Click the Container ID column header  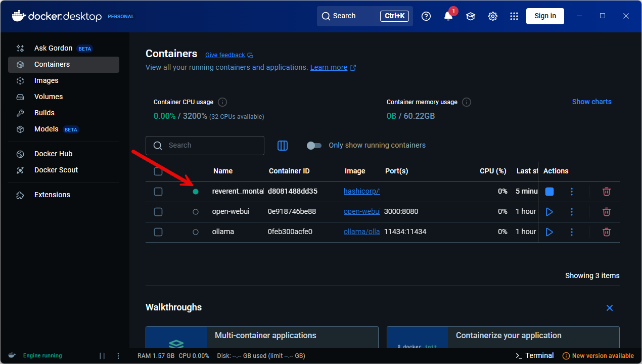(x=289, y=171)
